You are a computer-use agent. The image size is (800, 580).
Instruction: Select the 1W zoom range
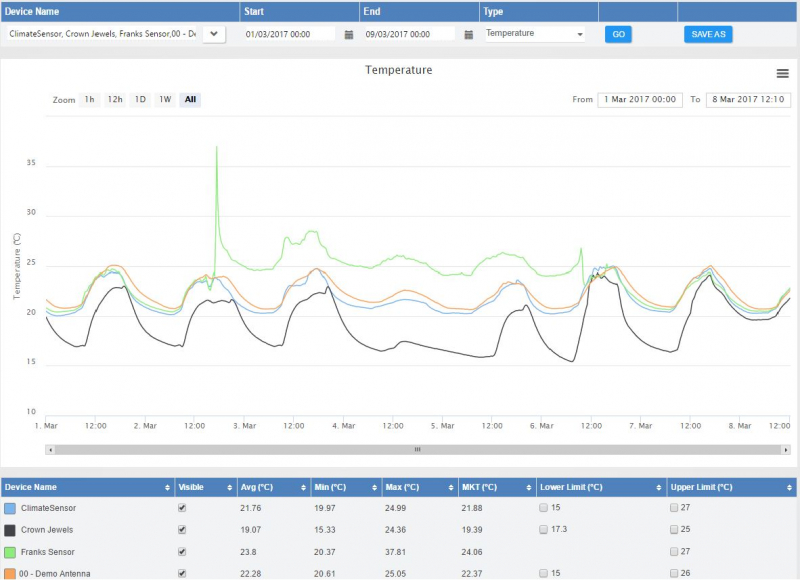point(165,99)
